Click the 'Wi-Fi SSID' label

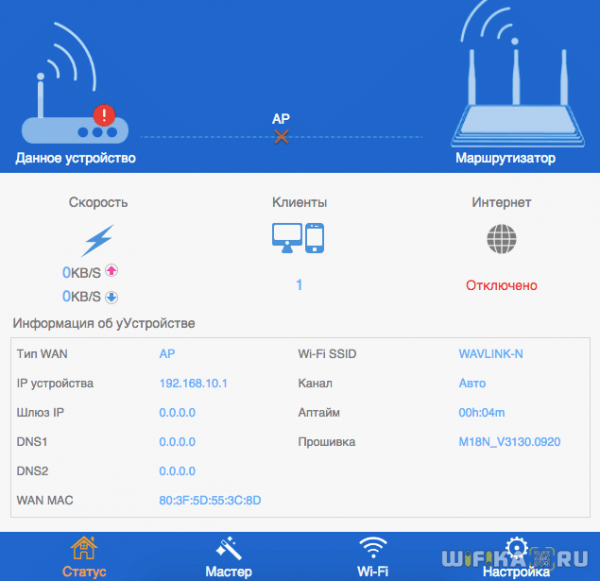click(x=327, y=354)
